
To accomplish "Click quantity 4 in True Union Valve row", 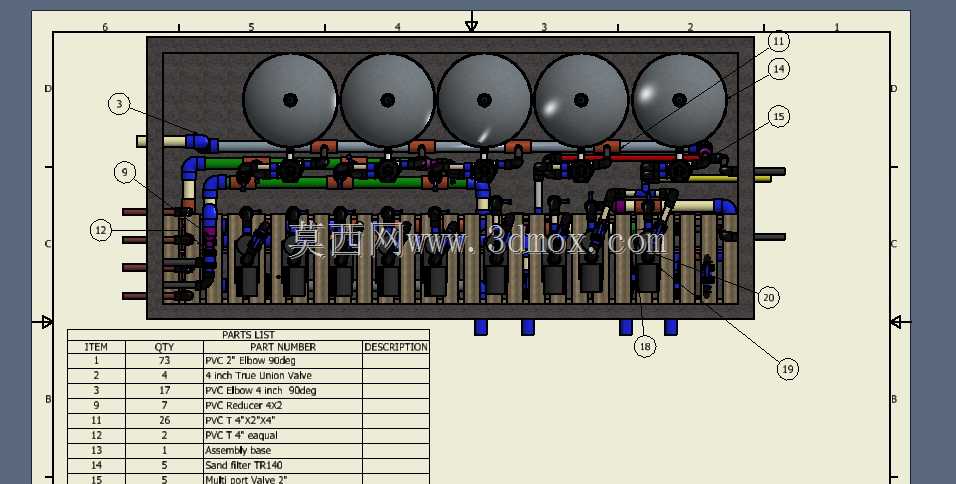I will pos(164,375).
